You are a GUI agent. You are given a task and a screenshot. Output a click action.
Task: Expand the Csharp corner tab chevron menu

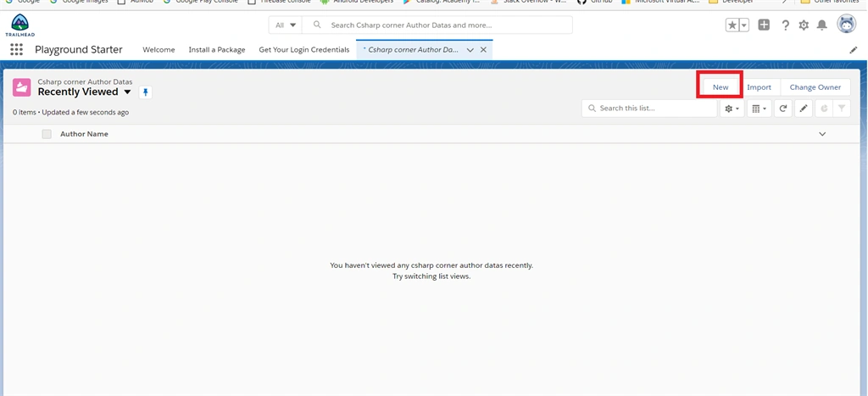click(470, 50)
